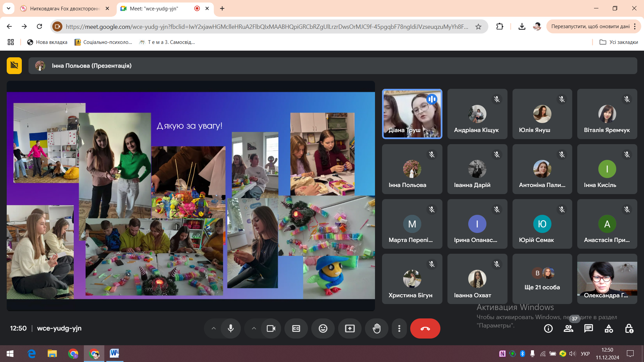644x362 pixels.
Task: Open the activities panel icon
Action: [609, 328]
